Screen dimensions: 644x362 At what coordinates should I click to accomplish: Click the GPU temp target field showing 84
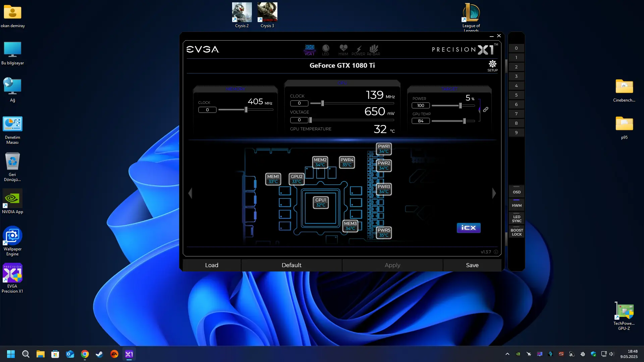coord(421,121)
